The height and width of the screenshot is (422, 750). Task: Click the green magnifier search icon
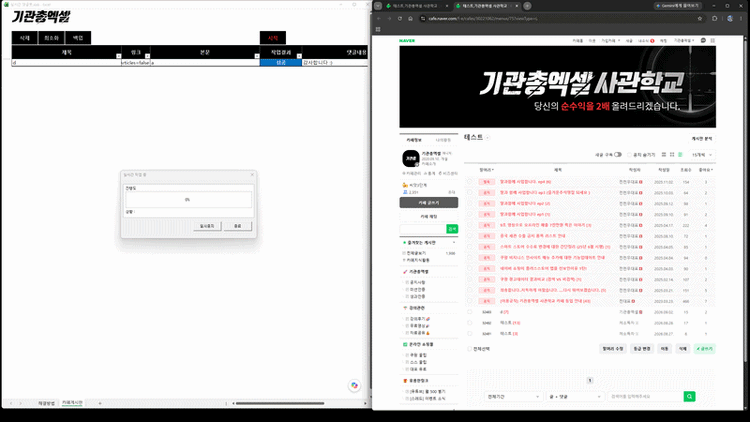click(x=689, y=397)
